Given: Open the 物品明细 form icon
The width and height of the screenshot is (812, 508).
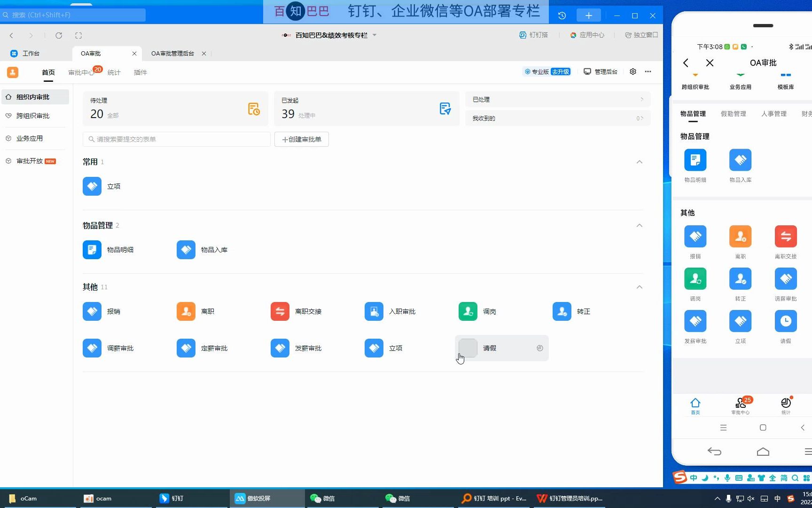Looking at the screenshot, I should click(x=92, y=250).
